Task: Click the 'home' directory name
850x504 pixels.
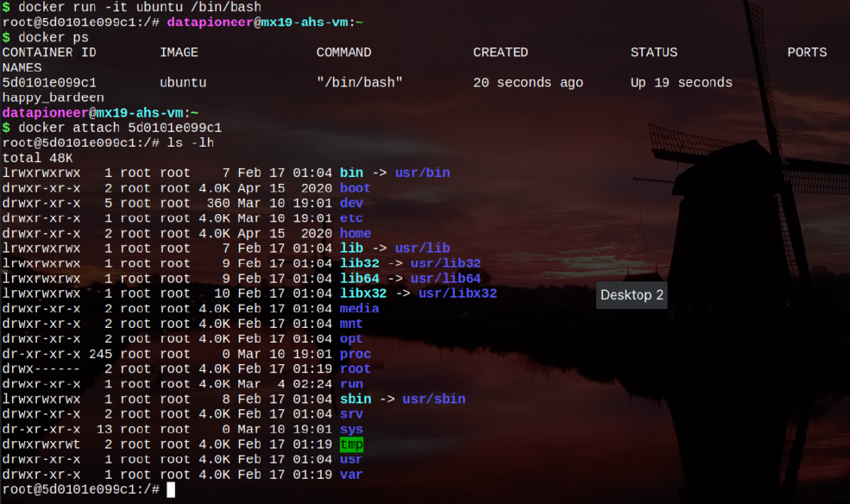Action: [x=355, y=234]
